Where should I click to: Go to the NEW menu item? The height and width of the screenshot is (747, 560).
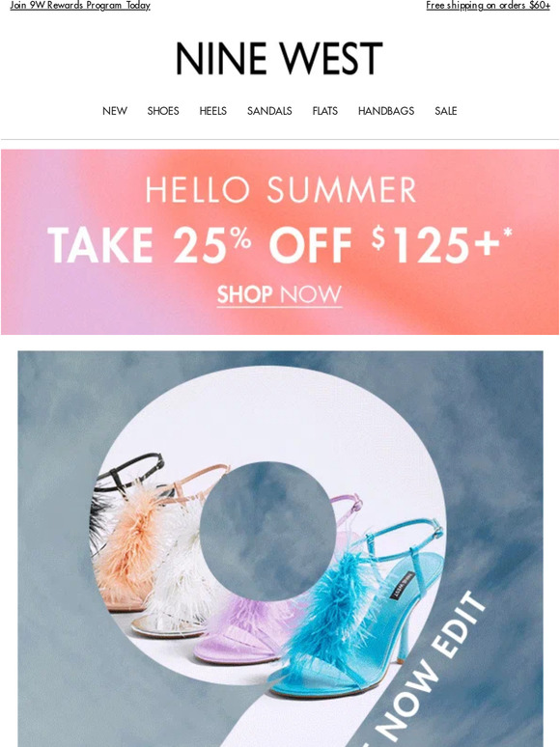[114, 111]
